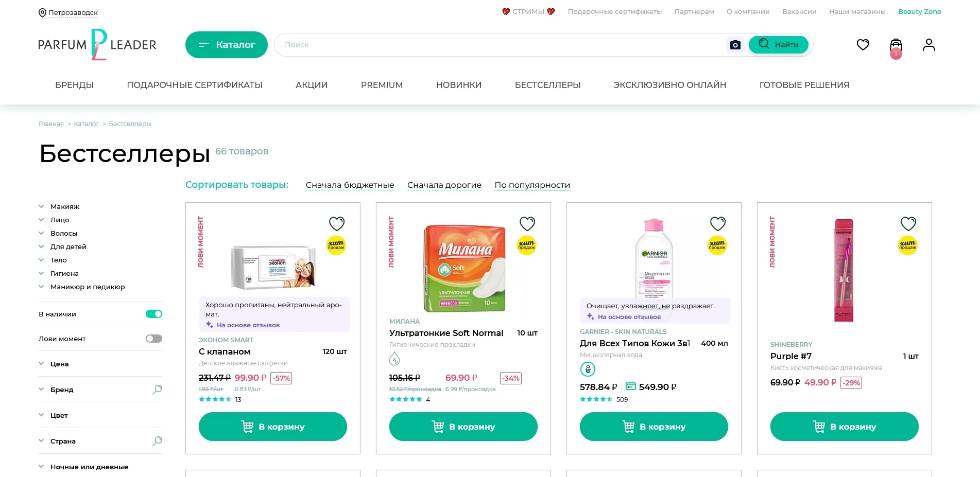Open the БРЕНДЫ menu item
The image size is (980, 477).
[x=74, y=85]
